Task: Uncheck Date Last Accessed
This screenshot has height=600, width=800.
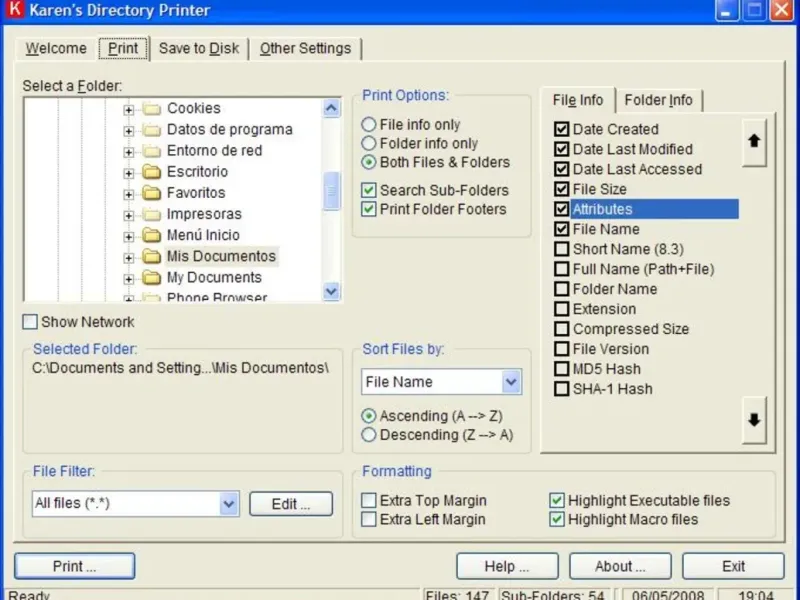Action: [561, 169]
